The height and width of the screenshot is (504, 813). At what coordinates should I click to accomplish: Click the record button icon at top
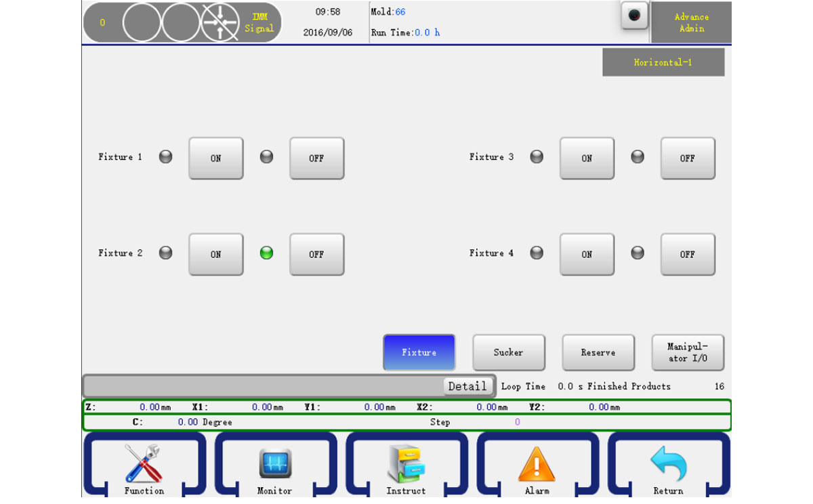point(634,16)
